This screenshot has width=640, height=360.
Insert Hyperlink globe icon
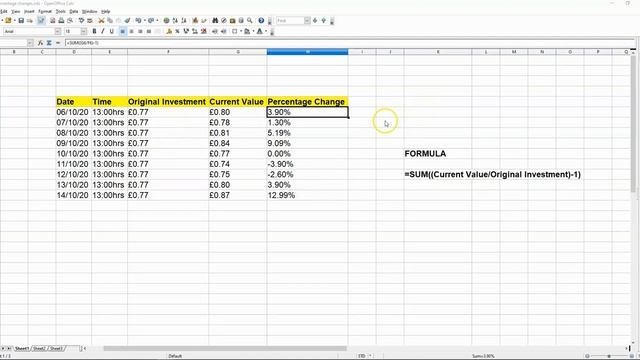(167, 20)
